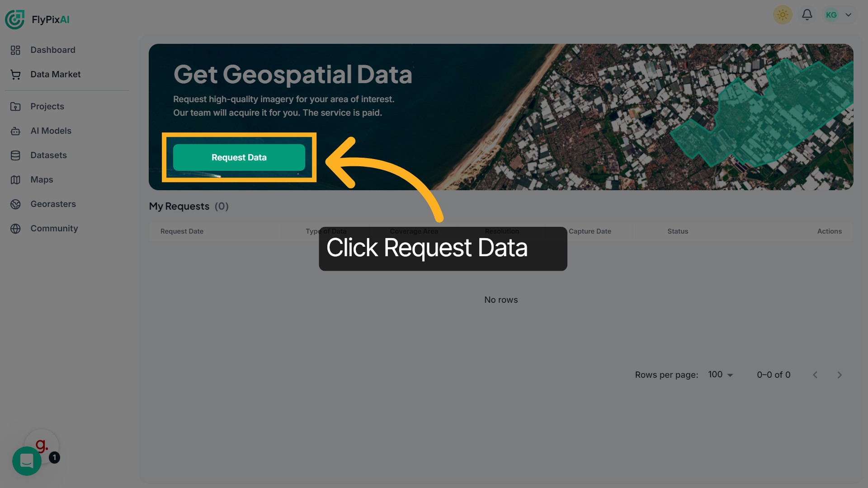Visit the Community page

click(x=54, y=229)
